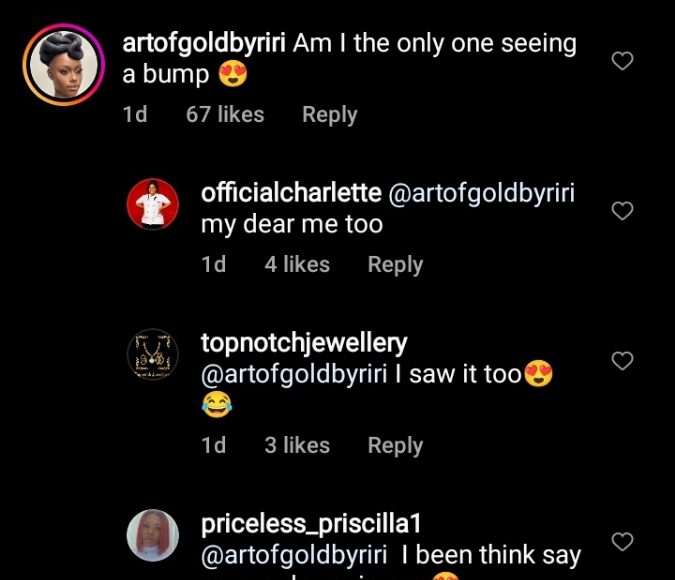Show who gave 4 likes
This screenshot has width=675, height=580.
[x=297, y=265]
